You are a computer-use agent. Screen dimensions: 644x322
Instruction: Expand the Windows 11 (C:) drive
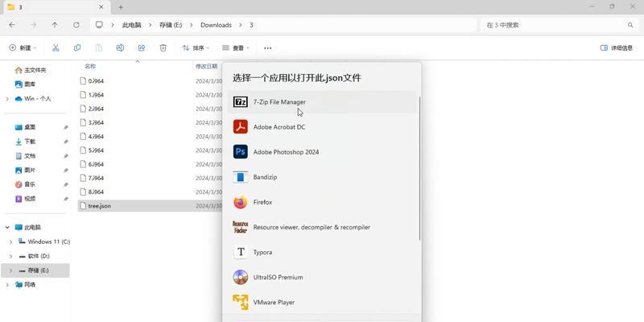(x=11, y=242)
